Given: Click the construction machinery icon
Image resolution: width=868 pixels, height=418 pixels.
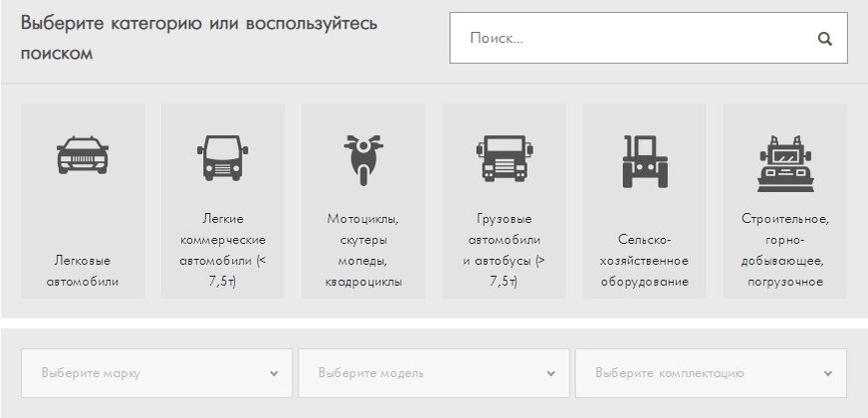Looking at the screenshot, I should click(x=785, y=163).
